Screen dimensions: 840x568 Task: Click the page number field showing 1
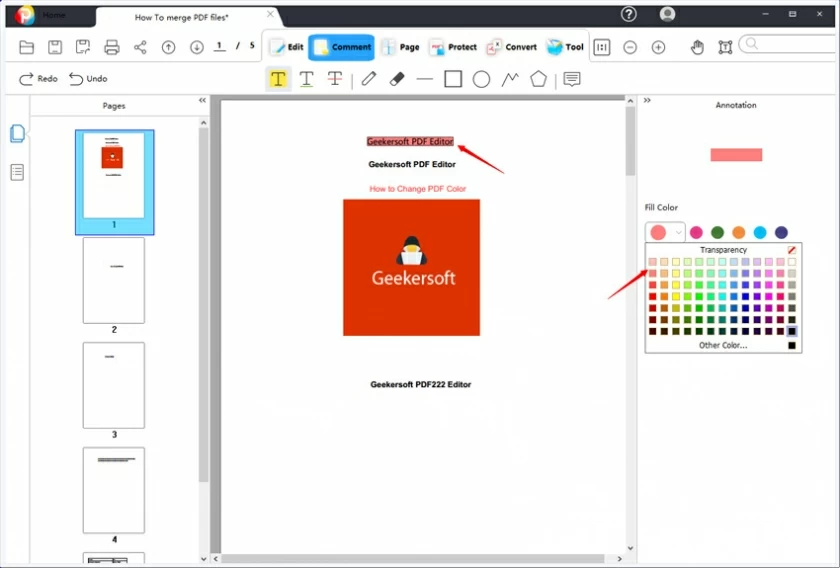[219, 46]
